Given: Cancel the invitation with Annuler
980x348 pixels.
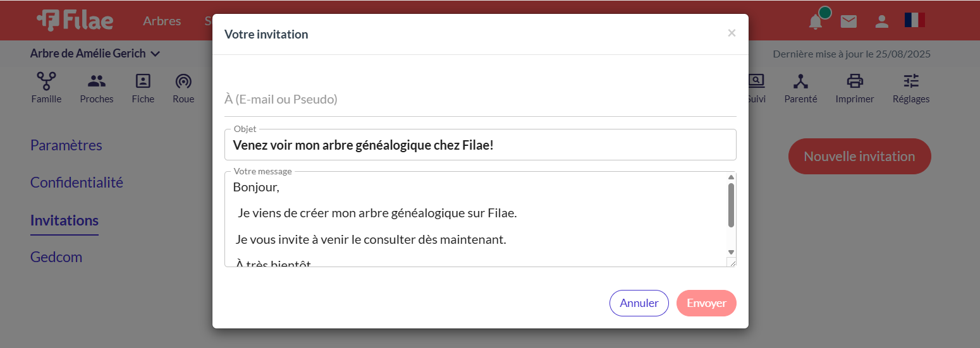Looking at the screenshot, I should click(639, 303).
